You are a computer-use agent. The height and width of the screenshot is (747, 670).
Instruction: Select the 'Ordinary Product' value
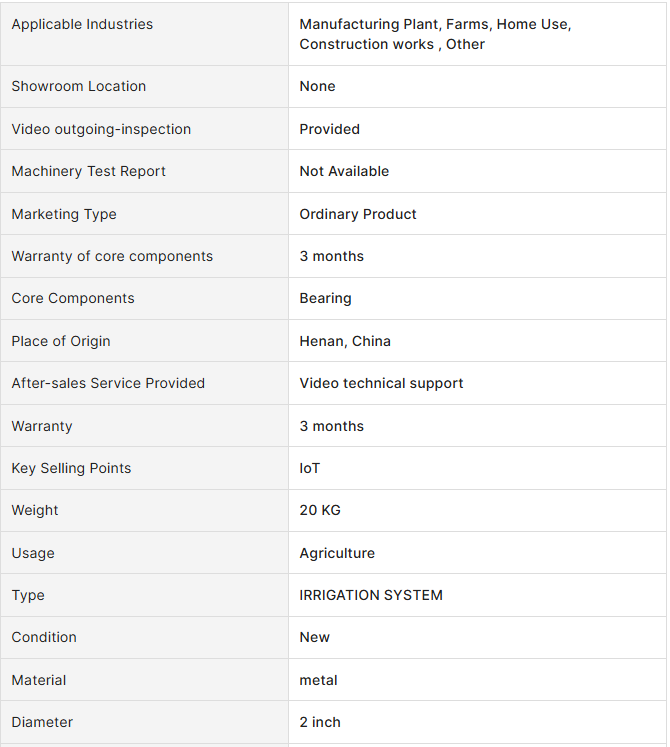[358, 214]
